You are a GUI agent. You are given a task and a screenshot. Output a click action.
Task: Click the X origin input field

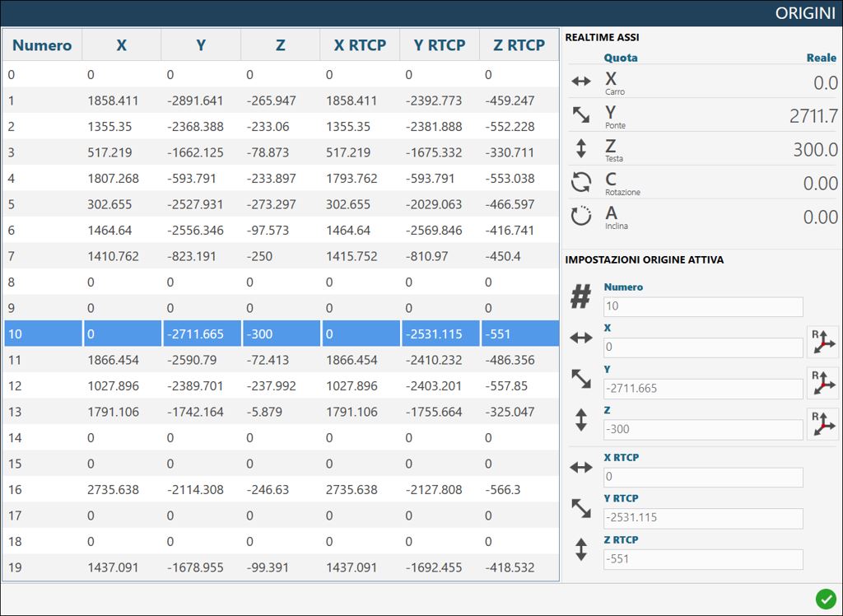[703, 348]
